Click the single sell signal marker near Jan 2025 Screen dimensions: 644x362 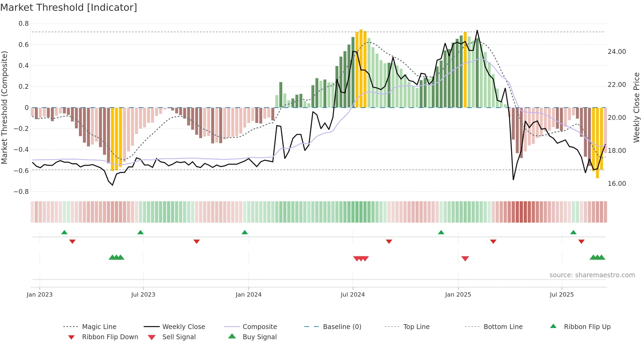coord(465,258)
